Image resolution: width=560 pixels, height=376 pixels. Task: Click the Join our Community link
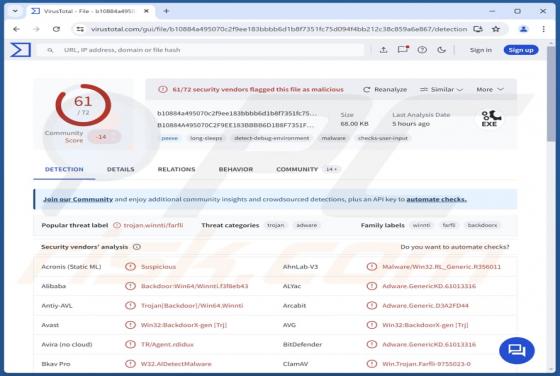(78, 199)
